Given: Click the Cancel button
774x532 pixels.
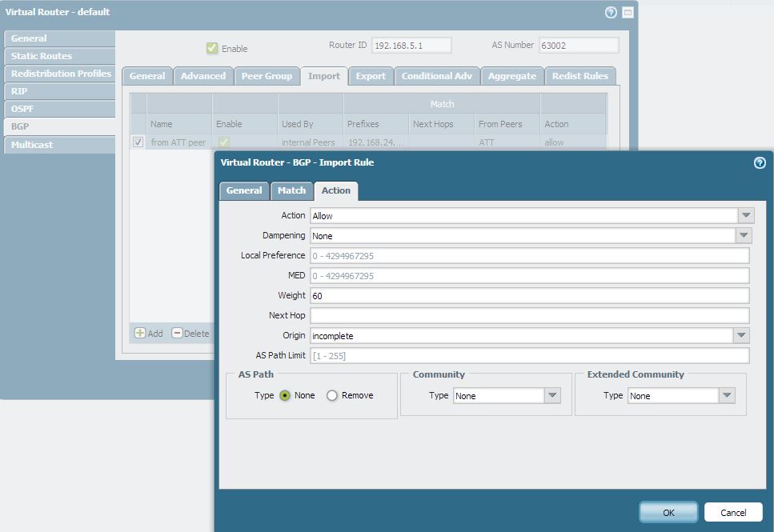Looking at the screenshot, I should click(x=733, y=513).
